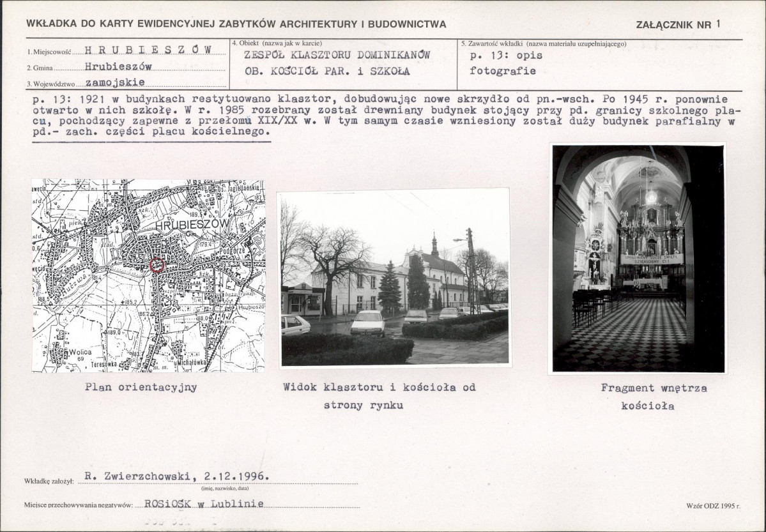
Task: Click the 'OB. KOŚCIÓŁ PAR. i SZKOŁA' line
Action: pyautogui.click(x=327, y=71)
